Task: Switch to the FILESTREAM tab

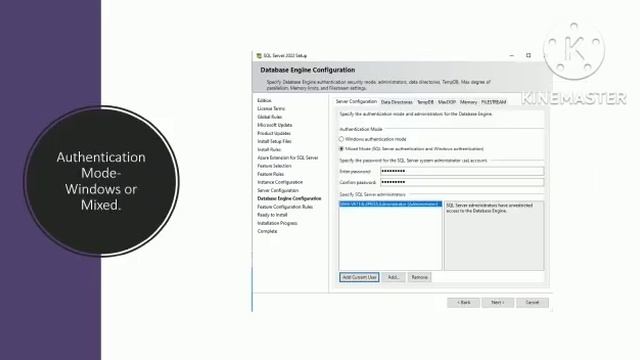Action: coord(493,102)
